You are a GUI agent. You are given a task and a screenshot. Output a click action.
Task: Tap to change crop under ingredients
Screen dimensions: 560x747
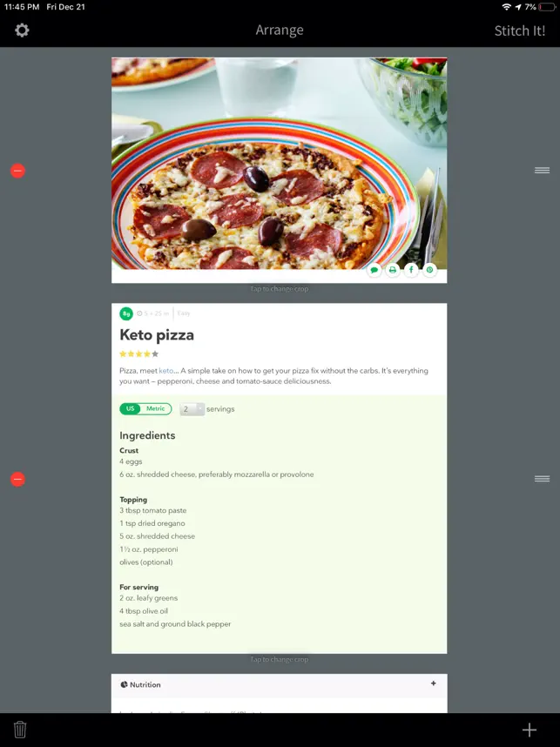tap(280, 659)
